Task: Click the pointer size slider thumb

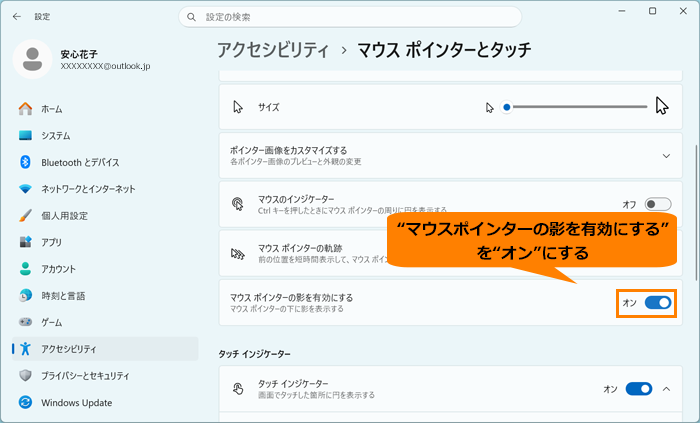Action: (x=507, y=107)
